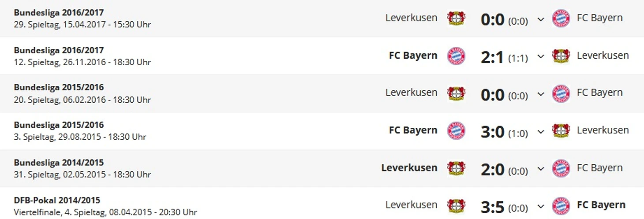Open bold Leverkusen link in 31. Spieltag row
Screen dimensions: 644x219
click(409, 168)
